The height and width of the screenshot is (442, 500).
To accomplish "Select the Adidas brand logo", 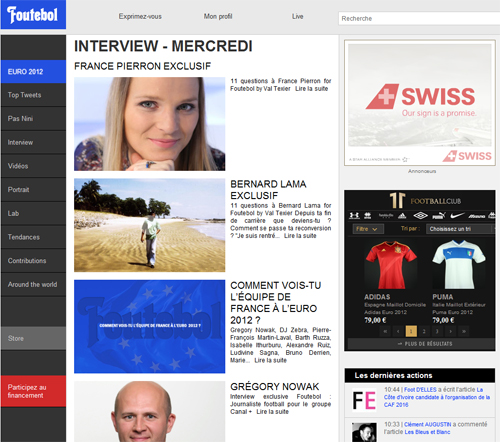I will click(402, 216).
